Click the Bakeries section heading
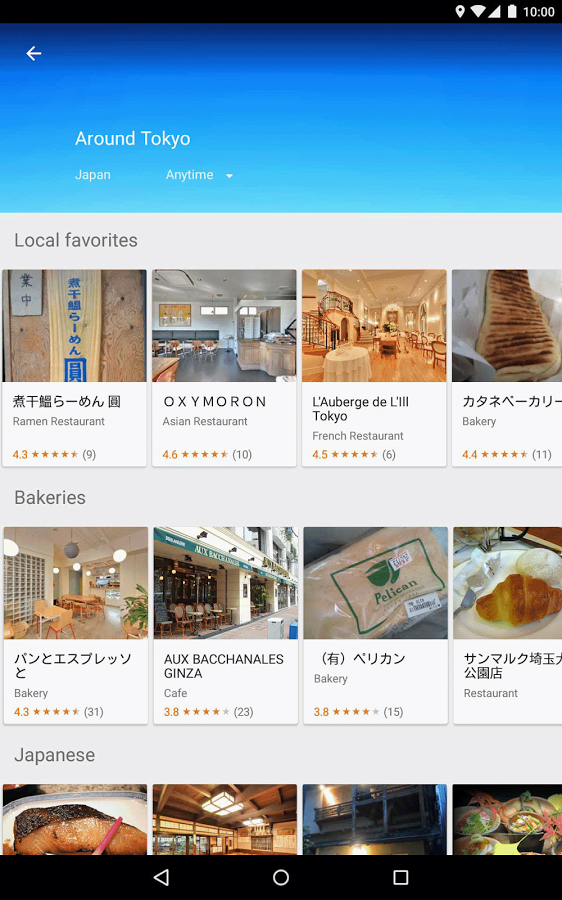The image size is (562, 900). click(50, 497)
